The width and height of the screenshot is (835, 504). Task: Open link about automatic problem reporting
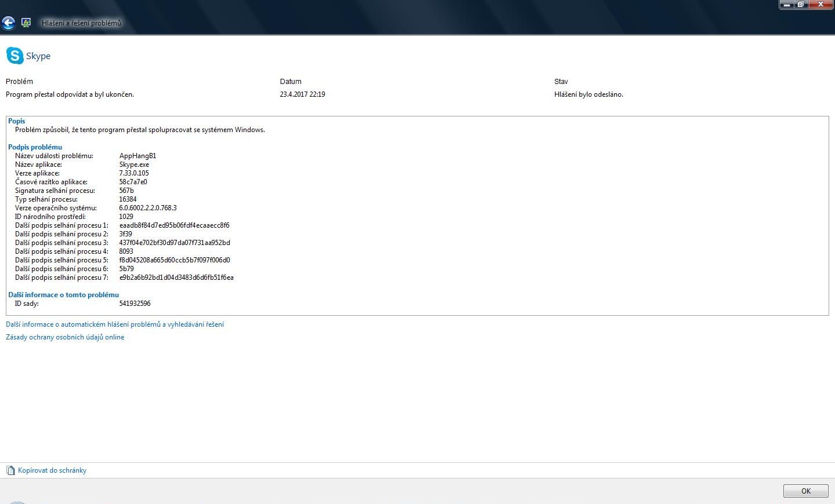pos(115,324)
